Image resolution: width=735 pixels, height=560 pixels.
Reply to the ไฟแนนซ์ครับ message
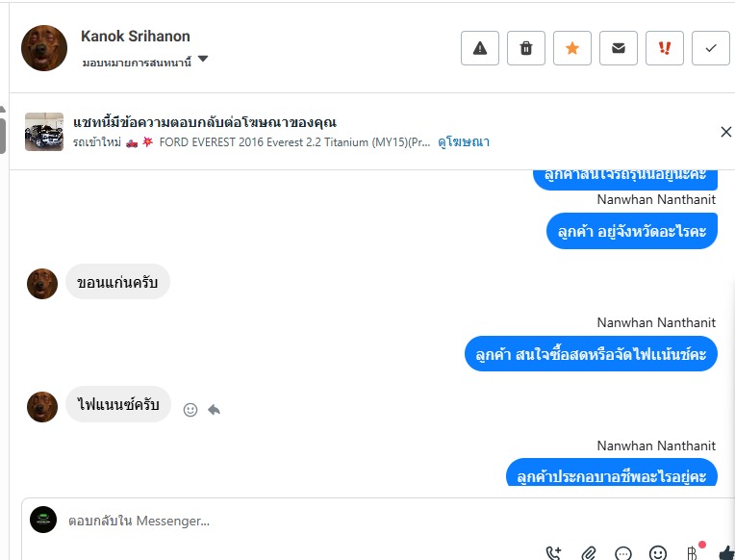(x=214, y=410)
